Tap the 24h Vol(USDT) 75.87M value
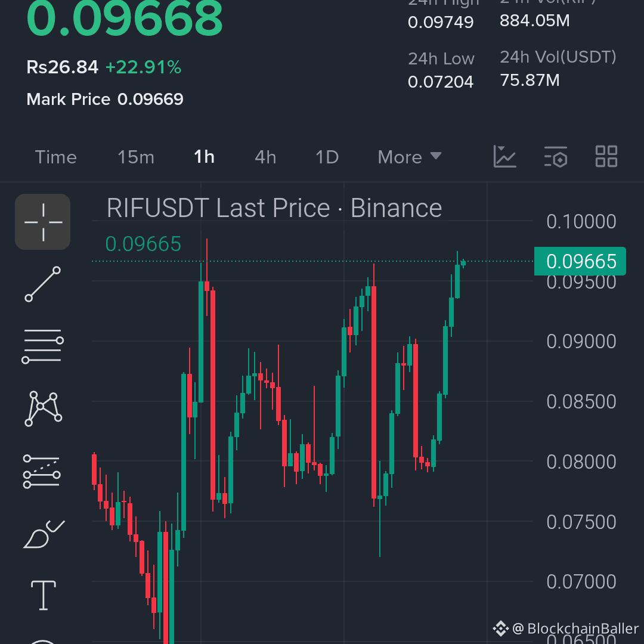The image size is (644, 644). (530, 80)
